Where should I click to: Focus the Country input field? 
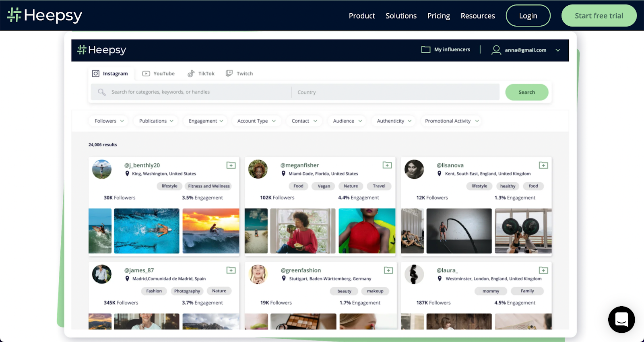[395, 92]
